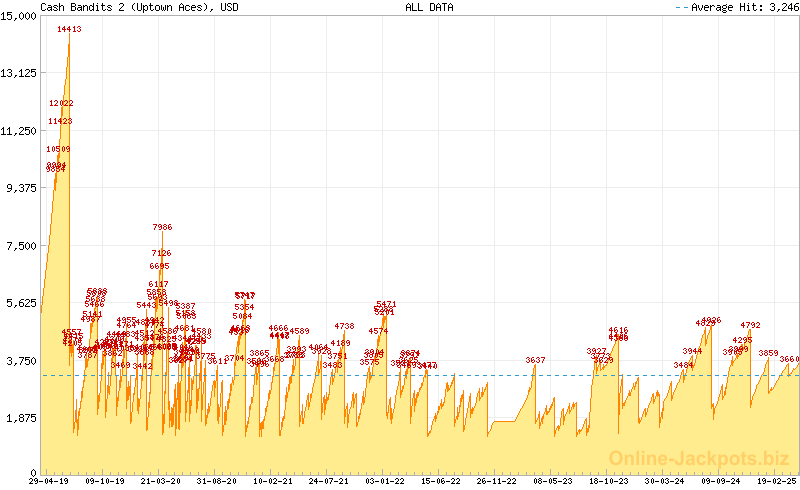Click the 7986 spike label
The image size is (800, 490).
click(x=162, y=228)
